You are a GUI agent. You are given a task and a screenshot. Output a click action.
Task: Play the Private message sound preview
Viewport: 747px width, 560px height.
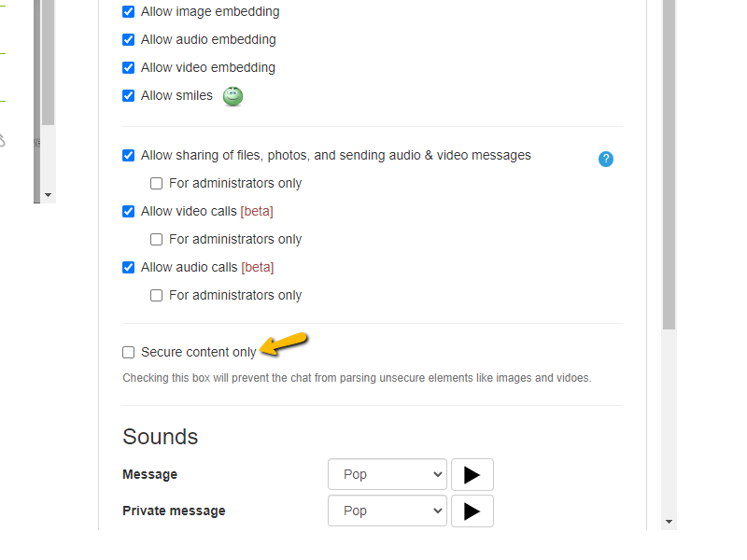[x=472, y=511]
